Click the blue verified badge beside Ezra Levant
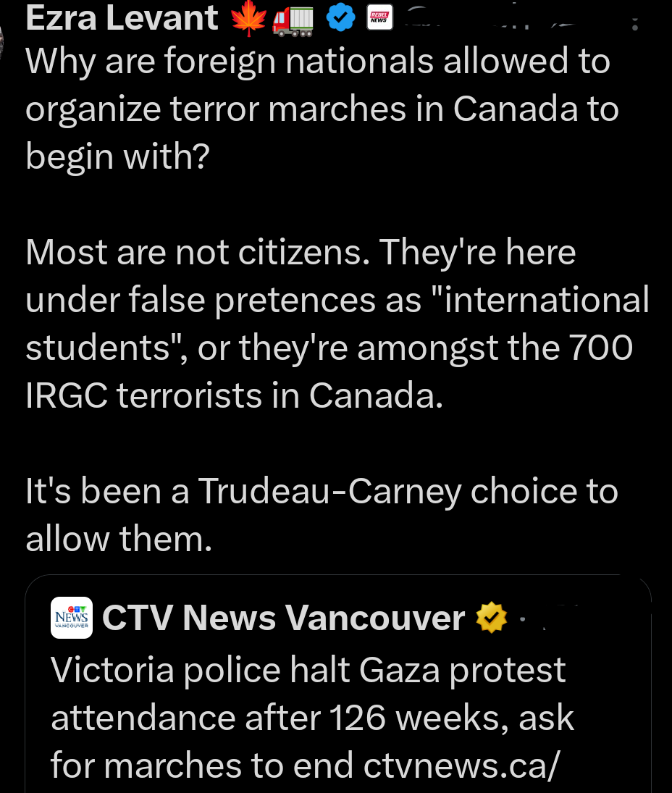The image size is (672, 793). [x=340, y=17]
